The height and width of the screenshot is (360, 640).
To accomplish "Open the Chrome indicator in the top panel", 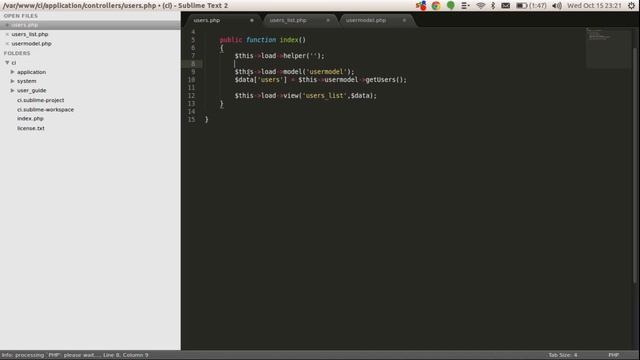I will click(x=436, y=6).
